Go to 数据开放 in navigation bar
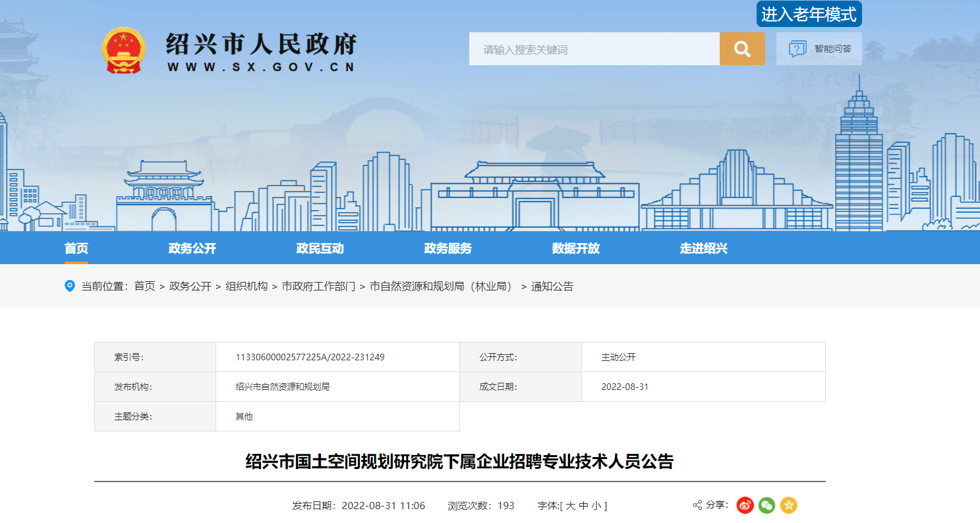The width and height of the screenshot is (980, 523). 575,248
